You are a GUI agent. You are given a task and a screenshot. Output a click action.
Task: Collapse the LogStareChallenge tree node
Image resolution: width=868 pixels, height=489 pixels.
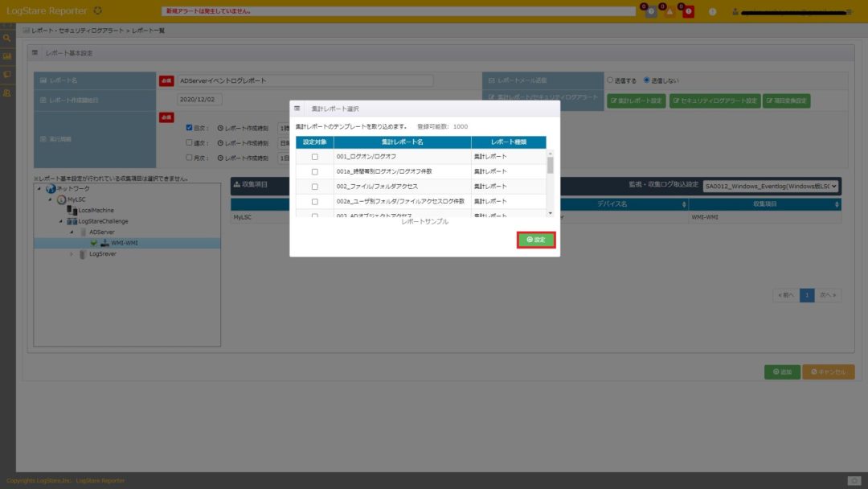(60, 221)
